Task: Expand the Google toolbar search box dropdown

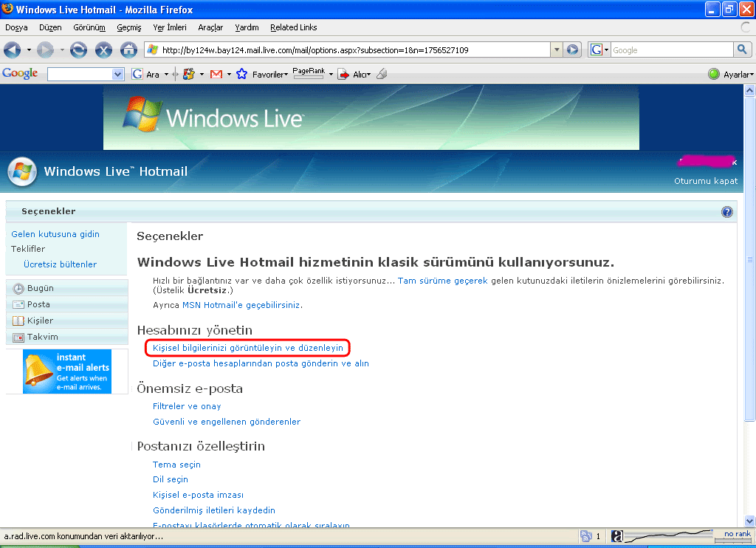Action: [117, 75]
